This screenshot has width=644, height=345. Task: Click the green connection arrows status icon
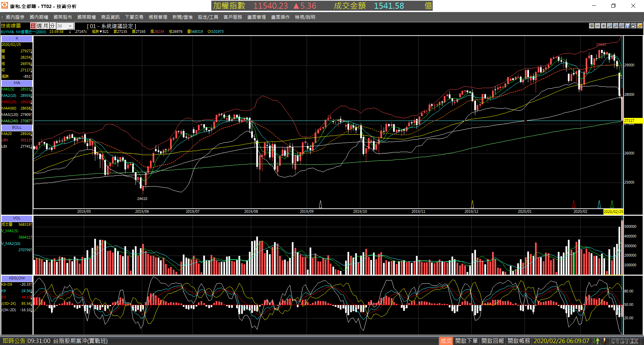click(x=597, y=341)
